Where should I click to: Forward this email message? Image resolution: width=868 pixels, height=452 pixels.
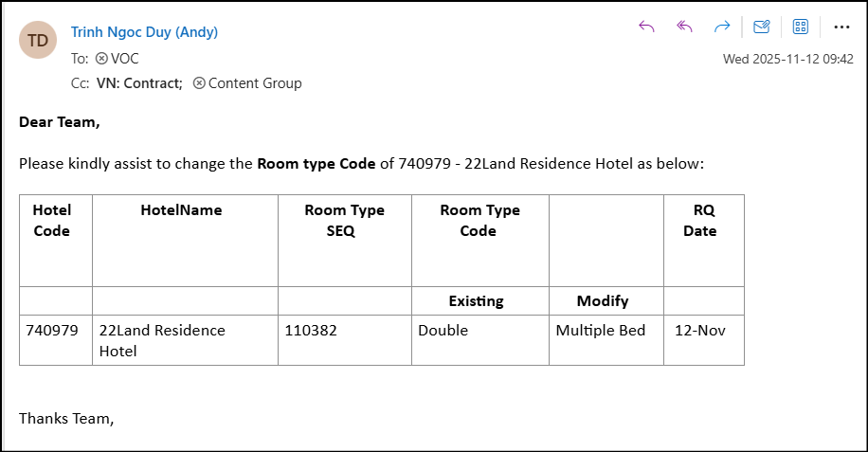coord(722,27)
